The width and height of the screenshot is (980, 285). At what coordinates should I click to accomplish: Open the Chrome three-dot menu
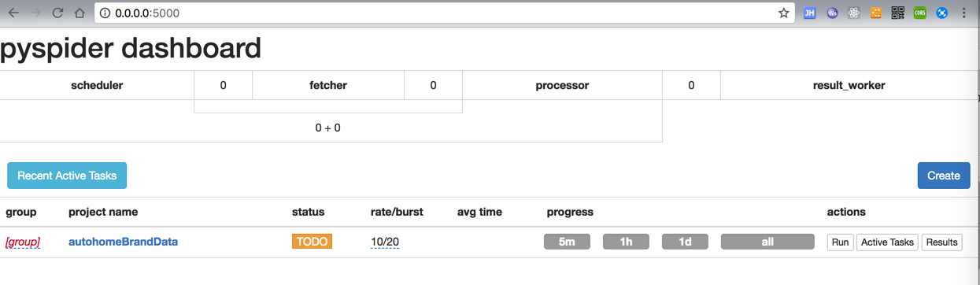pos(964,13)
